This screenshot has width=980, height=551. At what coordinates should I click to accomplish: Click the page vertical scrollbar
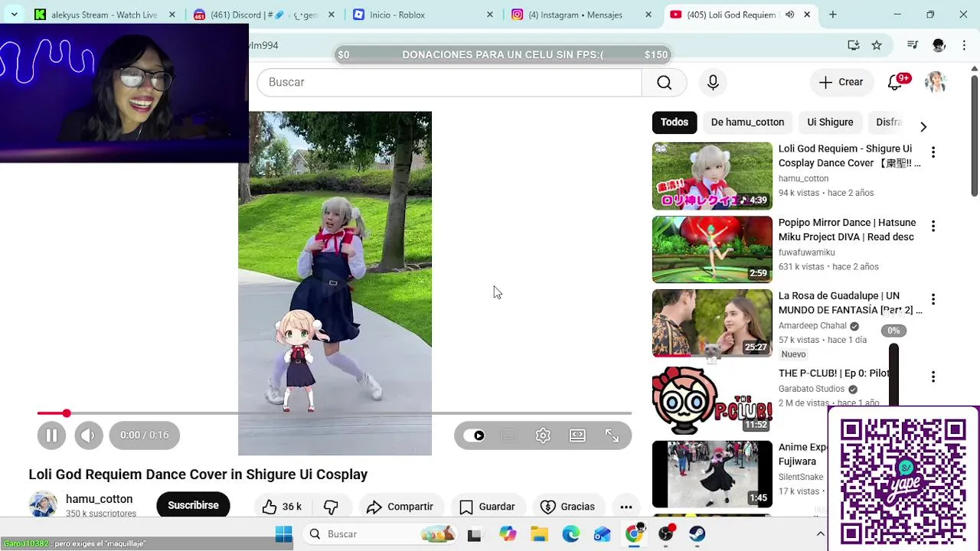click(x=974, y=135)
